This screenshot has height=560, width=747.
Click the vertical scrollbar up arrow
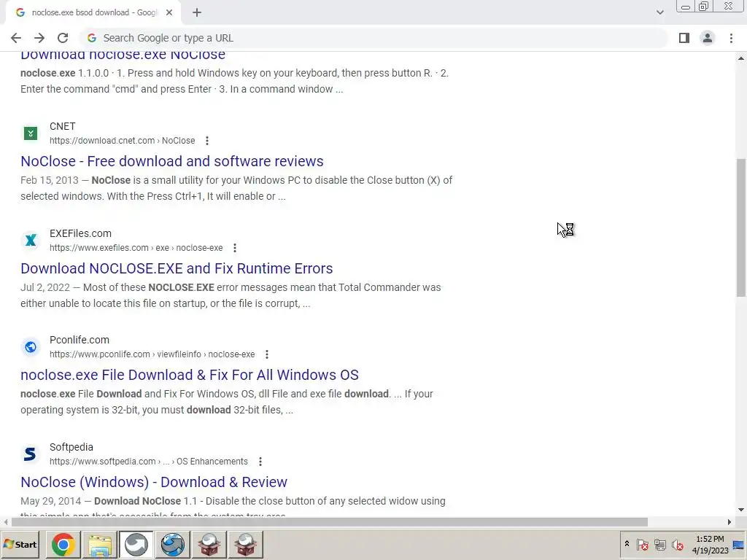point(741,58)
